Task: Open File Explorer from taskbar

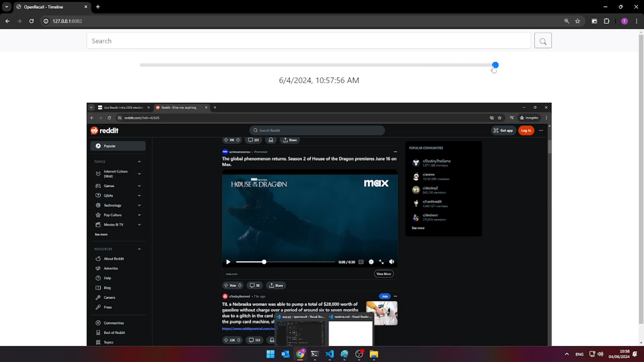Action: pyautogui.click(x=374, y=354)
